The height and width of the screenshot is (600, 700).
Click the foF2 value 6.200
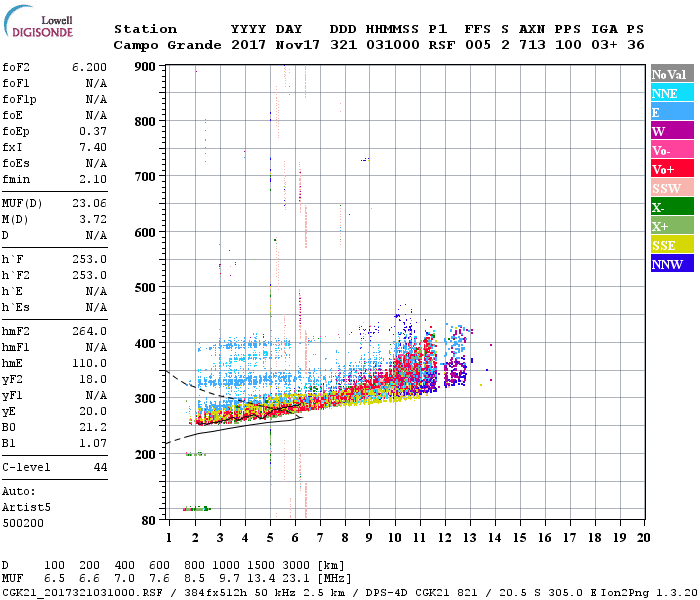click(89, 67)
